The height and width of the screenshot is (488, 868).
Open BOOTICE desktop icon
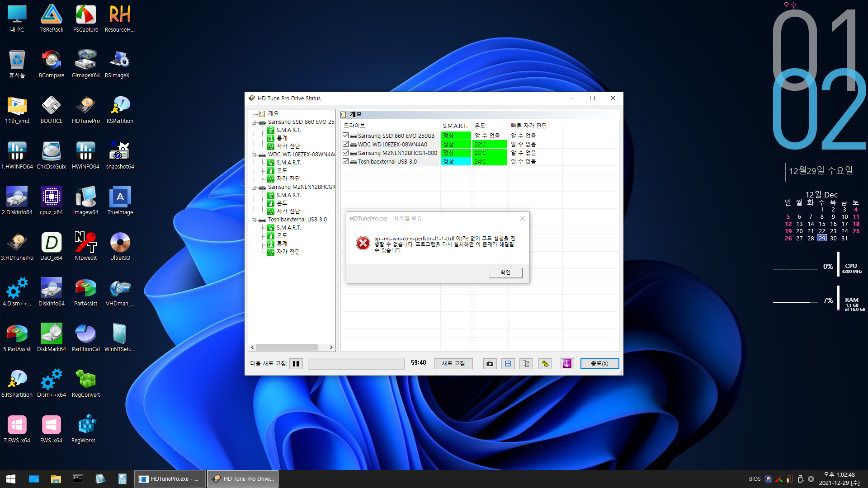pos(51,110)
